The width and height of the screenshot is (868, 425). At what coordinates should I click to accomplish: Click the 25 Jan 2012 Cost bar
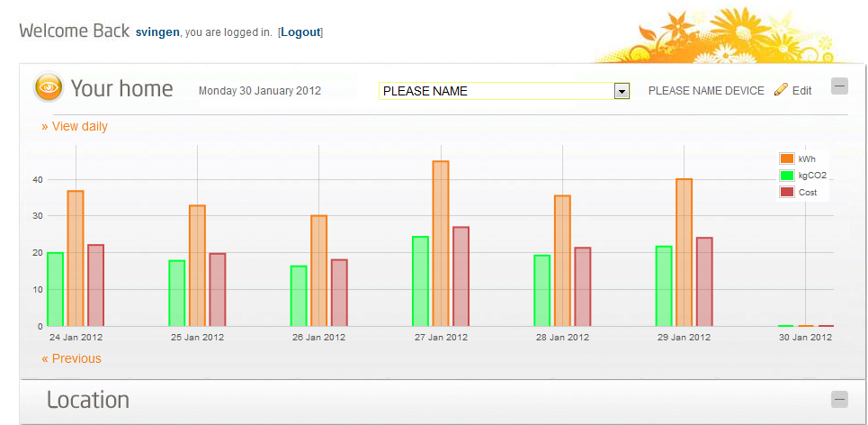tap(218, 289)
